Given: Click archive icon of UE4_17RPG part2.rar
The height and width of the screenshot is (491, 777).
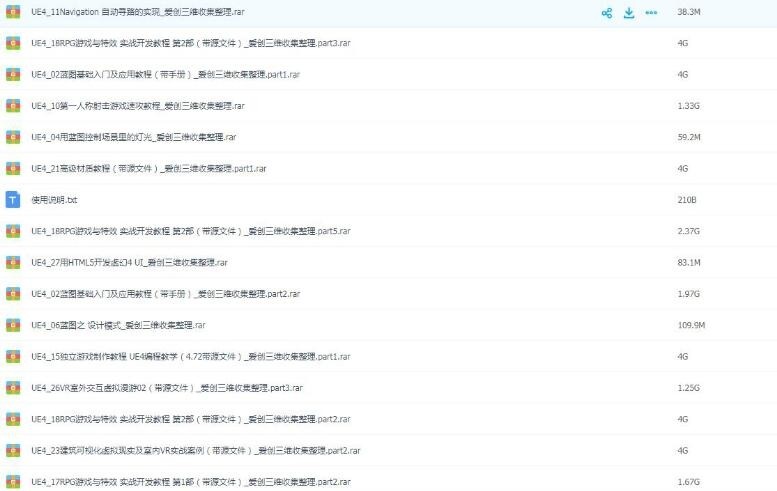Looking at the screenshot, I should pos(13,482).
